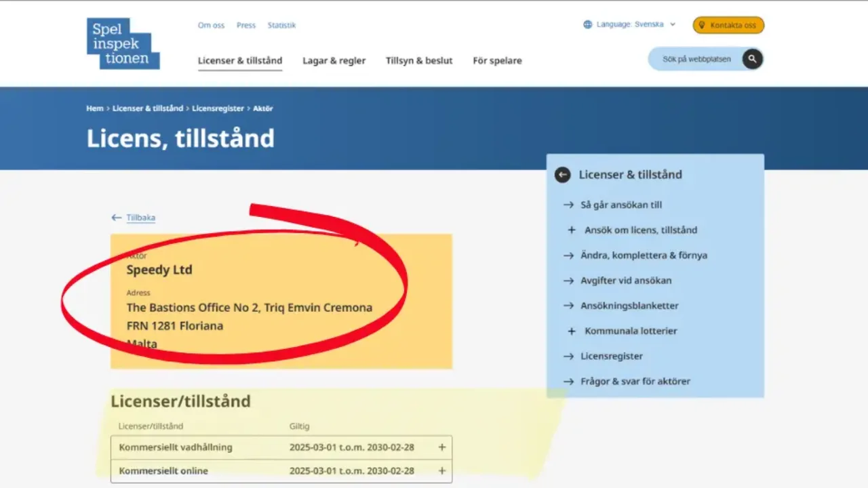Viewport: 868px width, 488px height.
Task: Expand Ansök om licens, tillstånd plus
Action: [572, 230]
